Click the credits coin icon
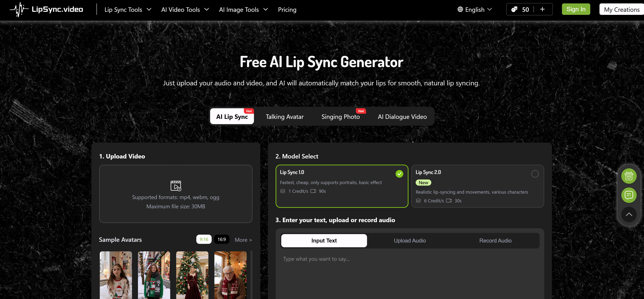 [x=514, y=10]
